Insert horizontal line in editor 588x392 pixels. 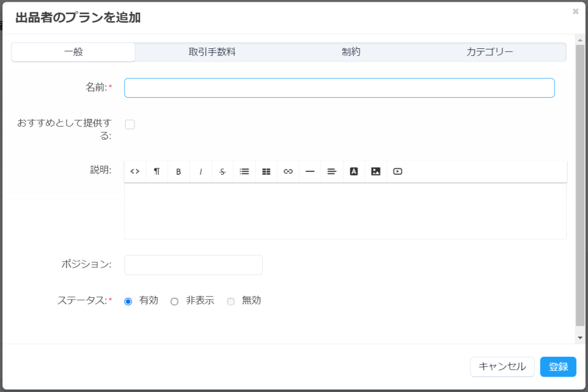click(310, 172)
